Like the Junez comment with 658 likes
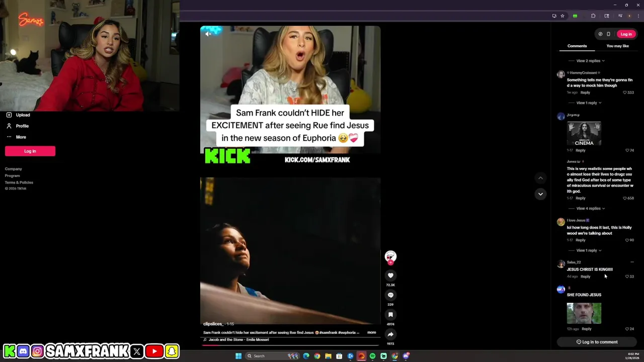The image size is (644, 362). click(x=625, y=198)
